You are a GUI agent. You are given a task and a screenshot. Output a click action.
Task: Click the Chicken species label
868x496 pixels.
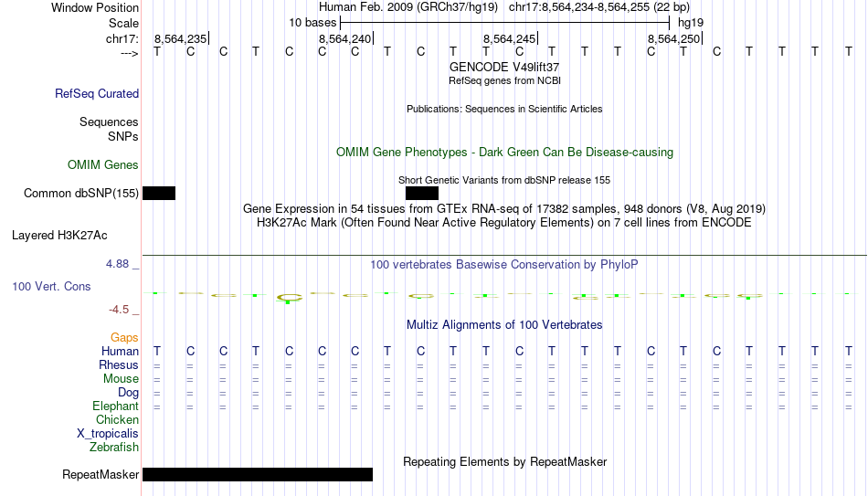point(117,419)
